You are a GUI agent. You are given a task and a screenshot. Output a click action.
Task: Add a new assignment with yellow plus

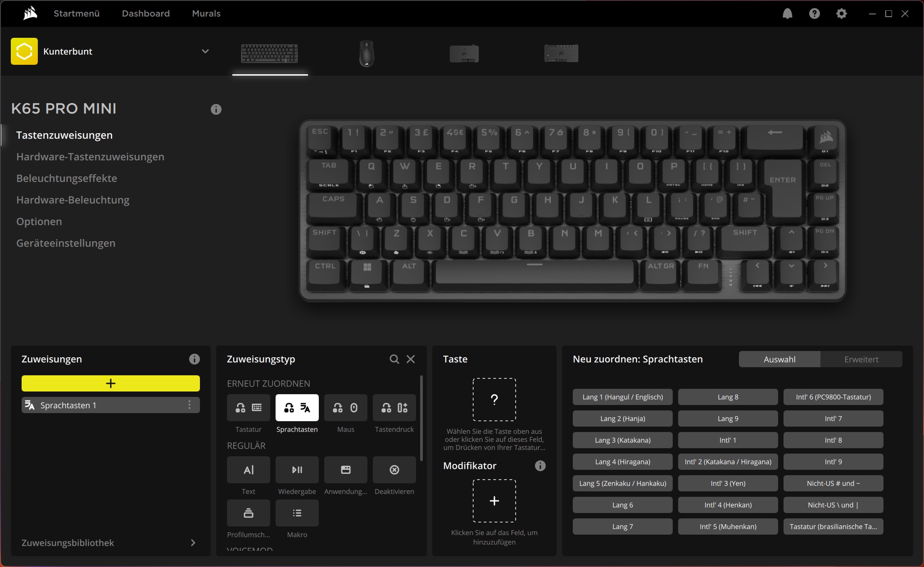pyautogui.click(x=111, y=383)
